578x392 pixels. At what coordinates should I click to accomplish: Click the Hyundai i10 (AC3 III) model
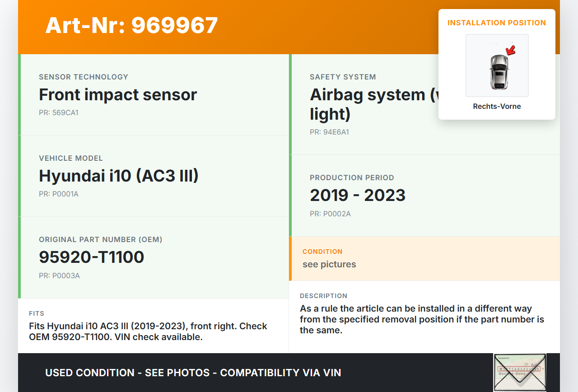[119, 176]
